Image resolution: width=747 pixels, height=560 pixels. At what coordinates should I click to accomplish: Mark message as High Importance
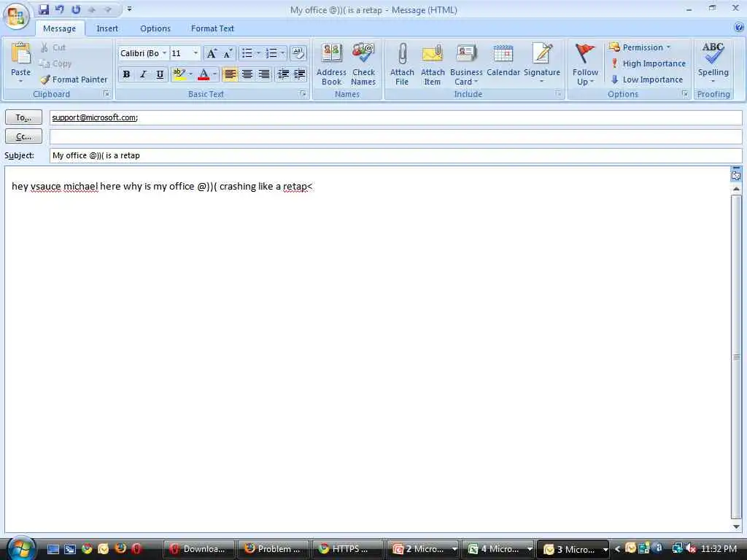pyautogui.click(x=649, y=63)
